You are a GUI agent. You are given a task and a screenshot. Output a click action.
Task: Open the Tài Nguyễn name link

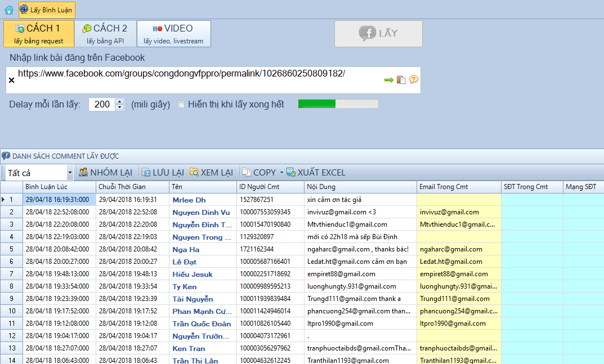pos(193,299)
